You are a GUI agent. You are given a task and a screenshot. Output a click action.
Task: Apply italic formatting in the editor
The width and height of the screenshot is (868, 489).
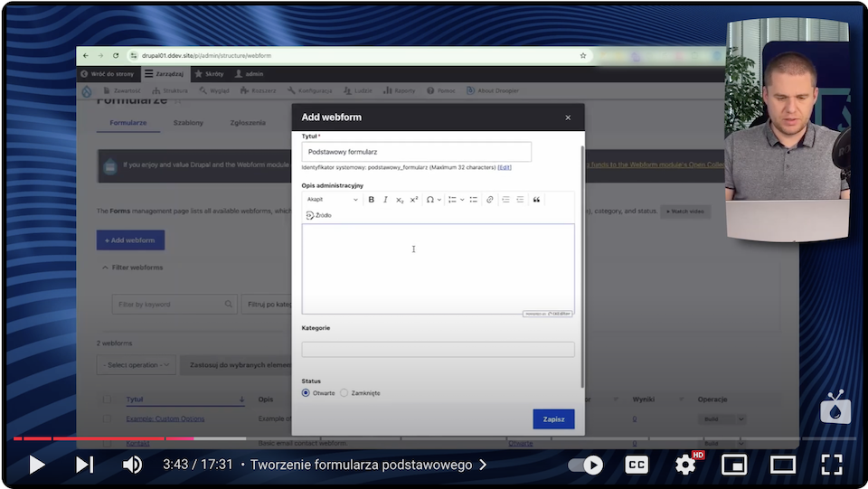click(x=385, y=200)
